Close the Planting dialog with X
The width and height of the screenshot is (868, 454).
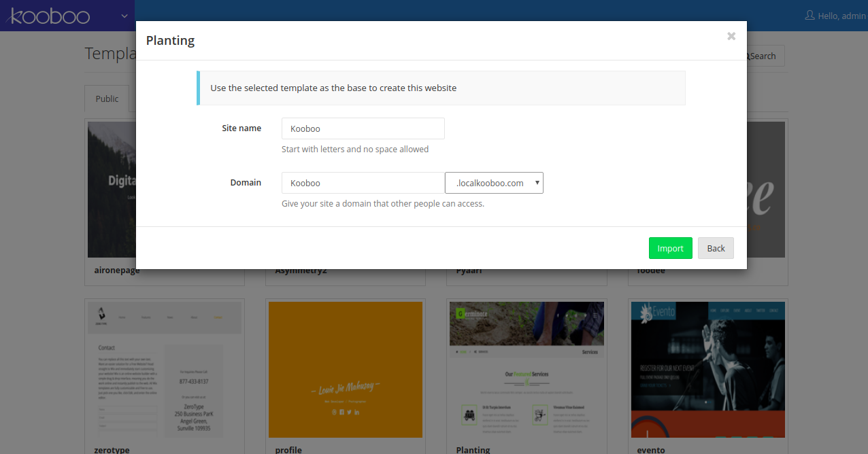(x=731, y=36)
